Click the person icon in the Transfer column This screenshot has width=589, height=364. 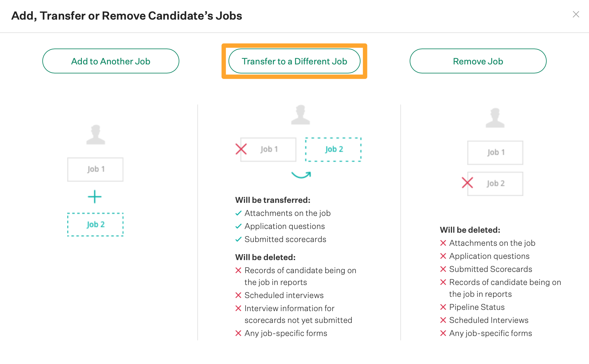pyautogui.click(x=300, y=115)
